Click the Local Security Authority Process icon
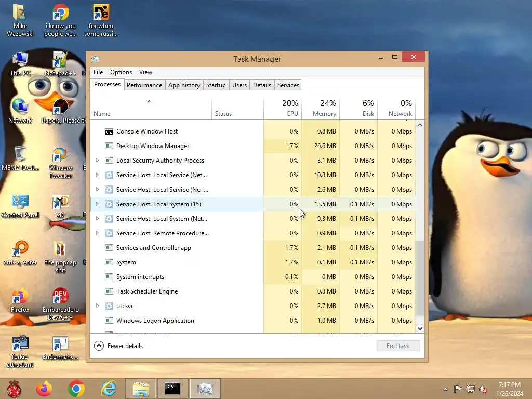The image size is (532, 399). tap(109, 161)
